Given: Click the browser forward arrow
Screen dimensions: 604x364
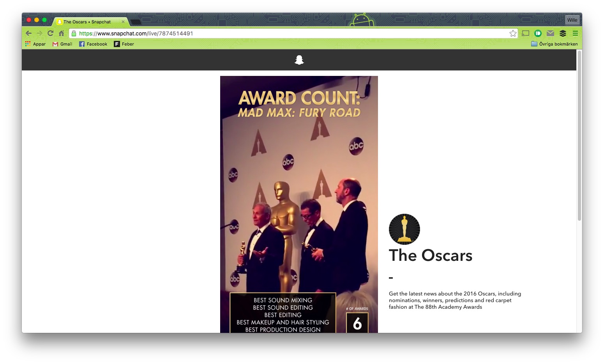Looking at the screenshot, I should tap(39, 33).
